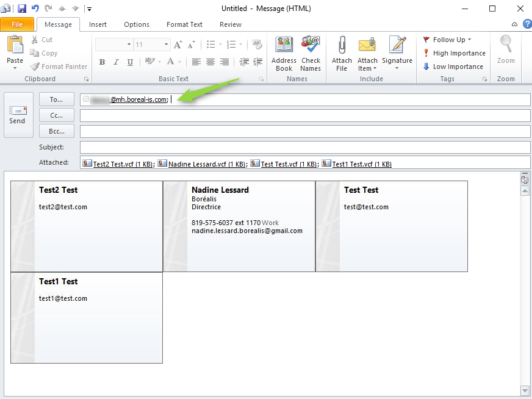Open the Address Book
Image resolution: width=532 pixels, height=399 pixels.
(284, 53)
